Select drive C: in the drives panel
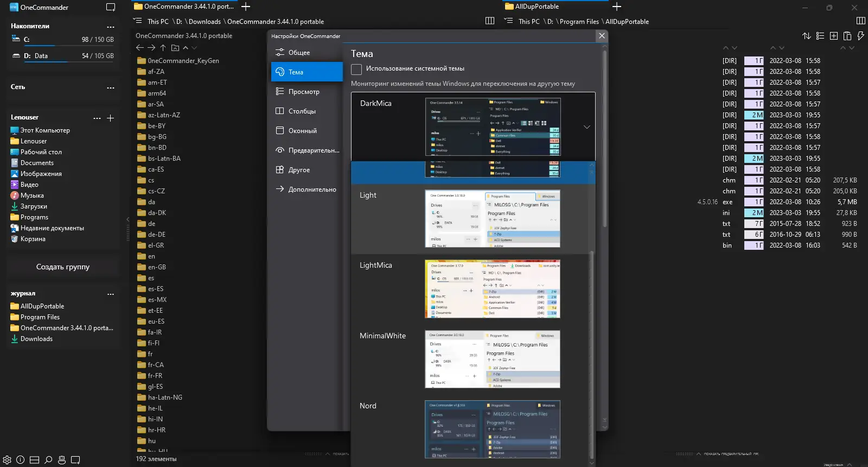The width and height of the screenshot is (868, 467). (x=63, y=40)
